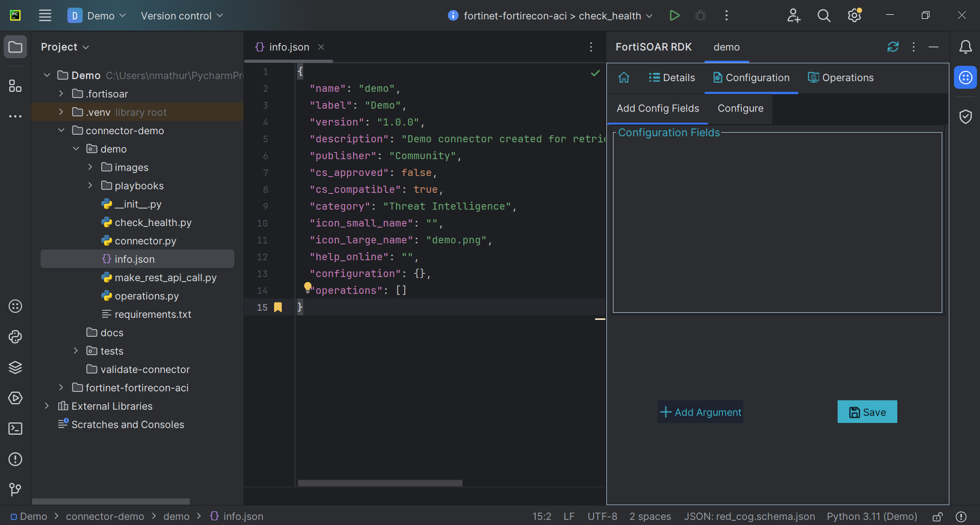The height and width of the screenshot is (525, 980).
Task: Toggle the read-only lock in status bar
Action: [938, 516]
